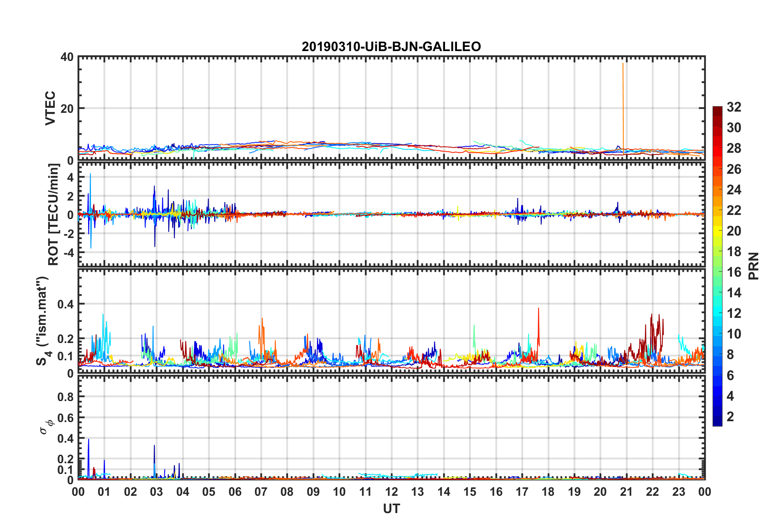Image resolution: width=783 pixels, height=532 pixels.
Task: Click sigma phi axis tick label 0.8
Action: (65, 397)
